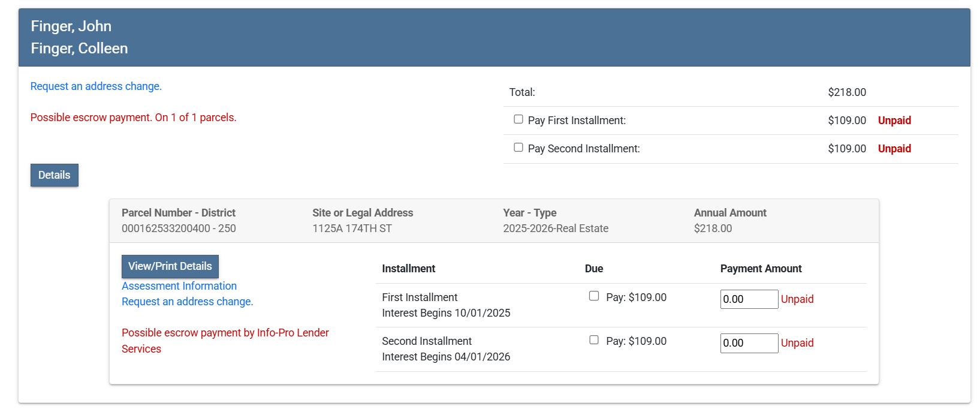The width and height of the screenshot is (980, 412).
Task: Click the owner name Finger, John
Action: pos(71,26)
